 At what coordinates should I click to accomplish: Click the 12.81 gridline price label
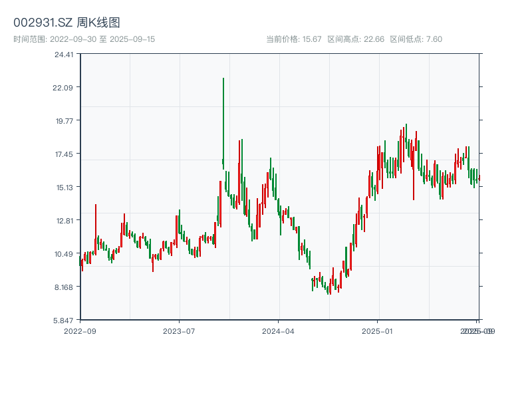[65, 221]
